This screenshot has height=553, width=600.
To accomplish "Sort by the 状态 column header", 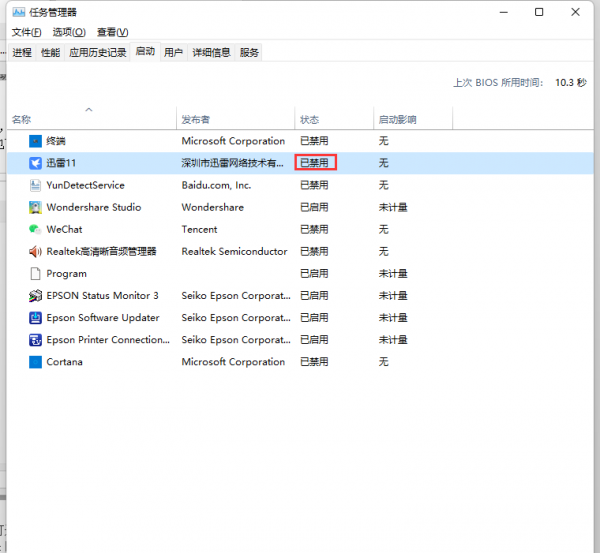I will 309,120.
